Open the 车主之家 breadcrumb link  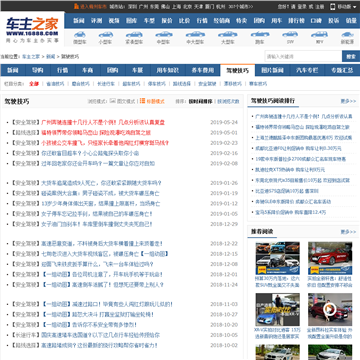coord(31,57)
